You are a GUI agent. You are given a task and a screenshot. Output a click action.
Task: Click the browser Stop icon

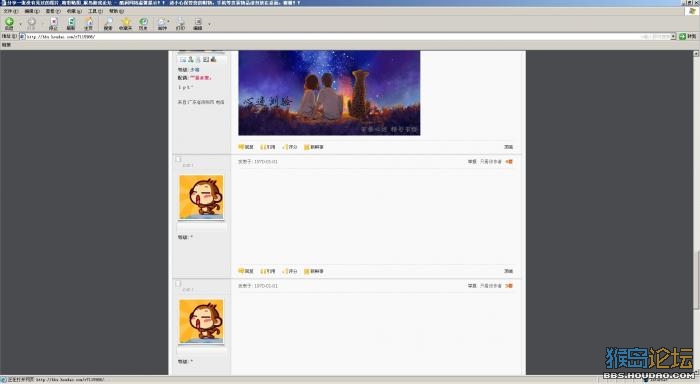(53, 23)
